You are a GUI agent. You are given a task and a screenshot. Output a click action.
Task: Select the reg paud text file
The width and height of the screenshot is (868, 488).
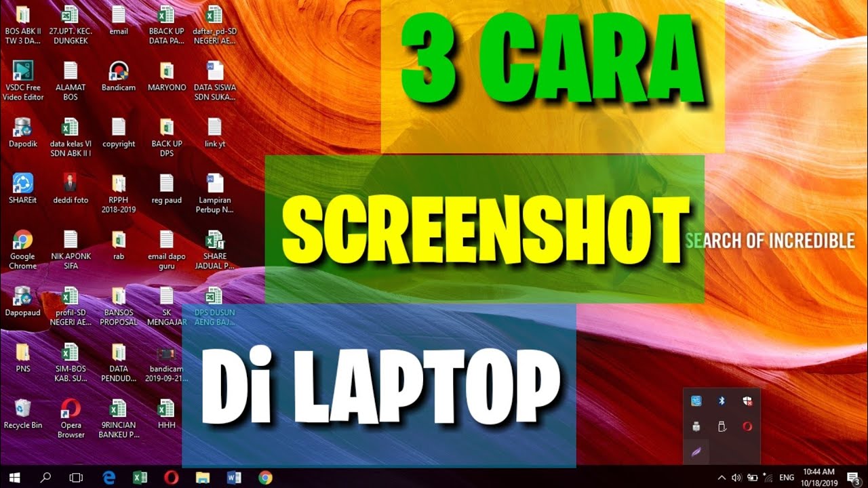(x=166, y=189)
